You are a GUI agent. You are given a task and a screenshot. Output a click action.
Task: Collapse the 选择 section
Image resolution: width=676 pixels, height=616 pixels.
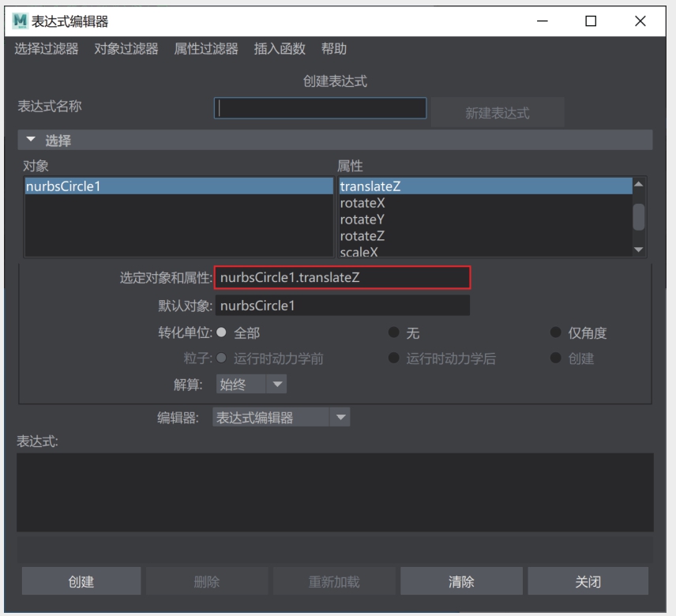coord(32,141)
